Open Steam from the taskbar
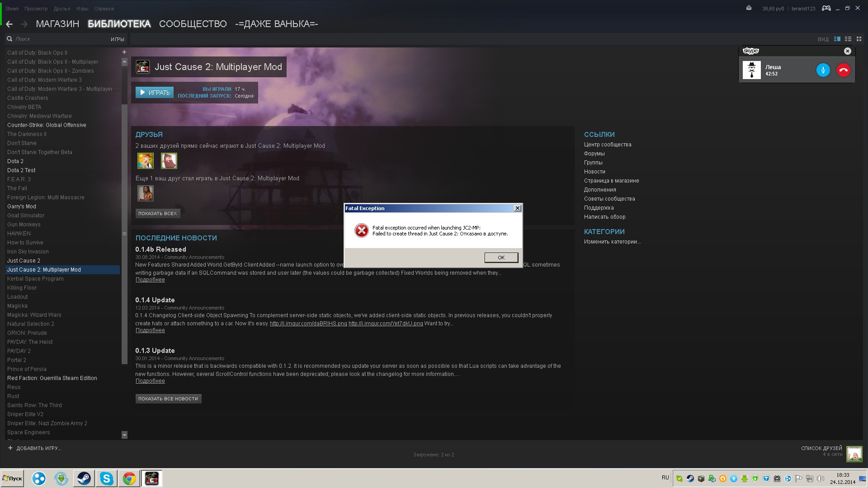The height and width of the screenshot is (488, 868). point(84,479)
